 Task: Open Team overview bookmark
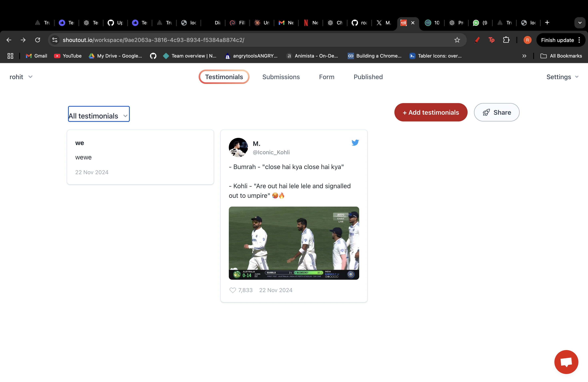[190, 56]
